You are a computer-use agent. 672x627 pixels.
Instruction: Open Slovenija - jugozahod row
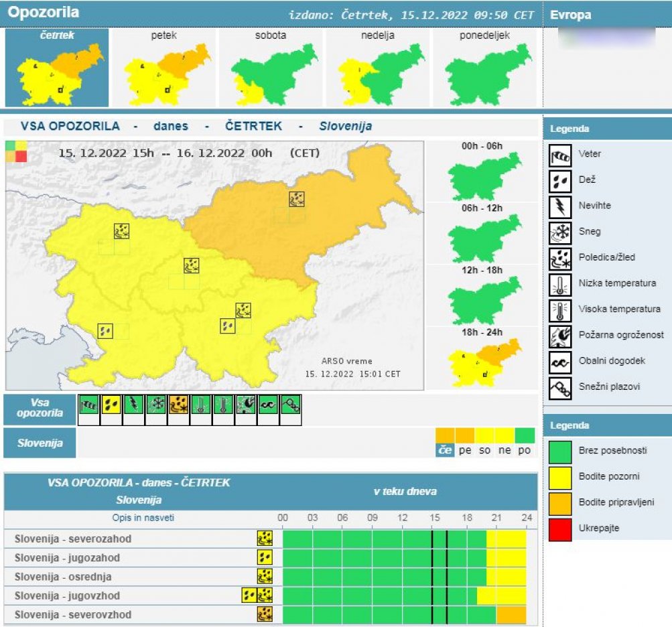tap(271, 557)
